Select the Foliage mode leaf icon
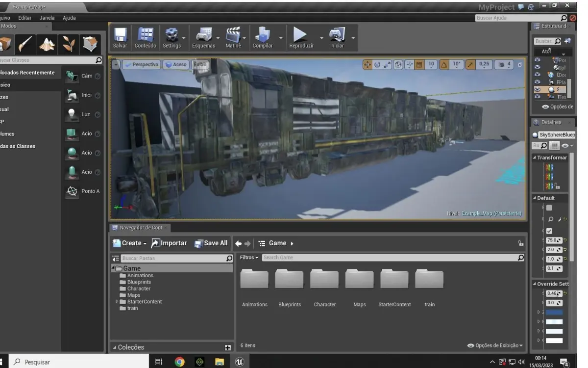This screenshot has width=588, height=368. coord(69,45)
